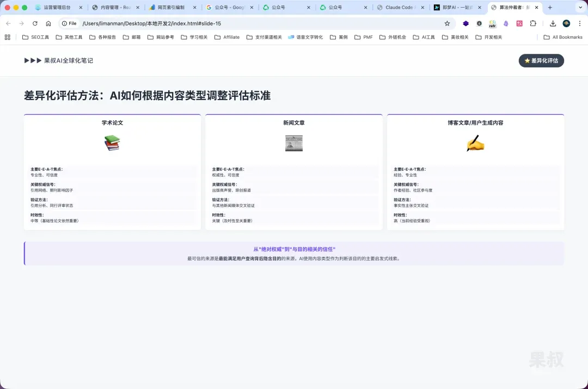
Task: Click the apps grid icon in bookmarks bar
Action: click(x=8, y=37)
